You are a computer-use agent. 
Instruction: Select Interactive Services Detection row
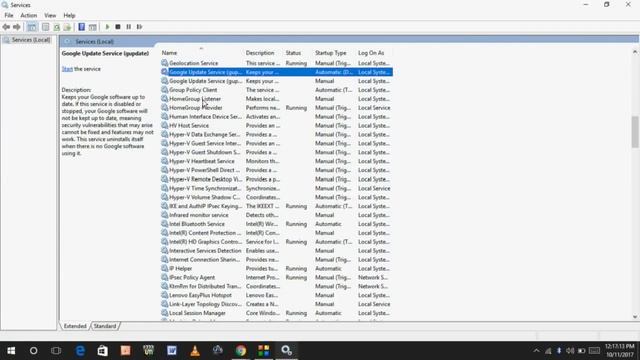tap(276, 251)
